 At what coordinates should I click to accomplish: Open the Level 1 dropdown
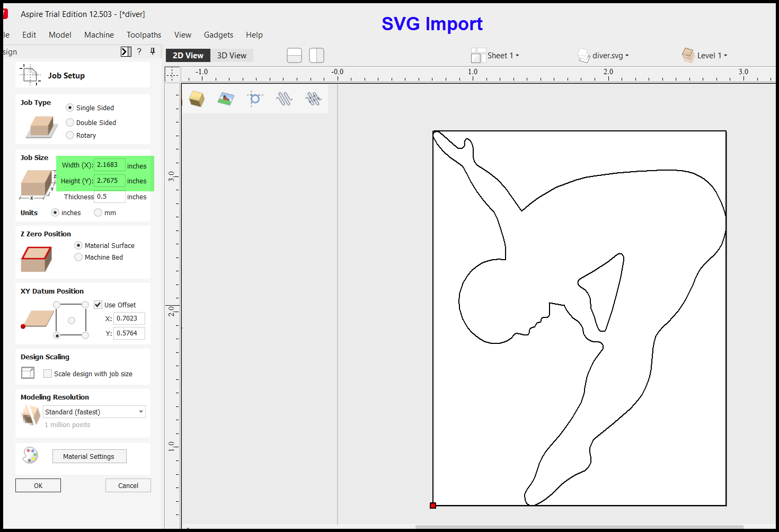[x=705, y=55]
